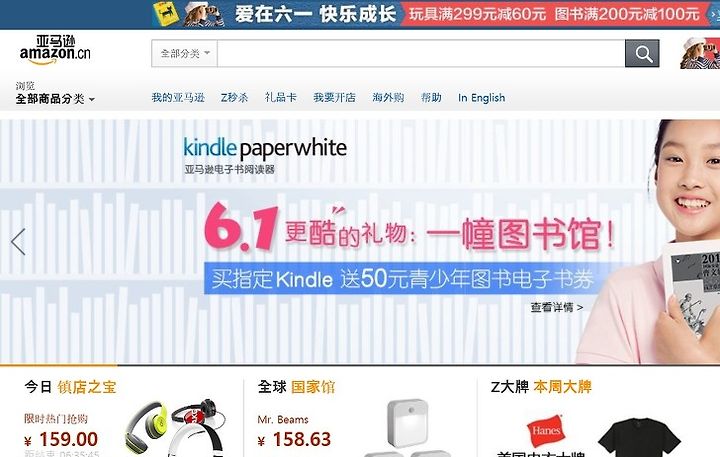
Task: Open the amazon.cn logo homepage
Action: (55, 50)
